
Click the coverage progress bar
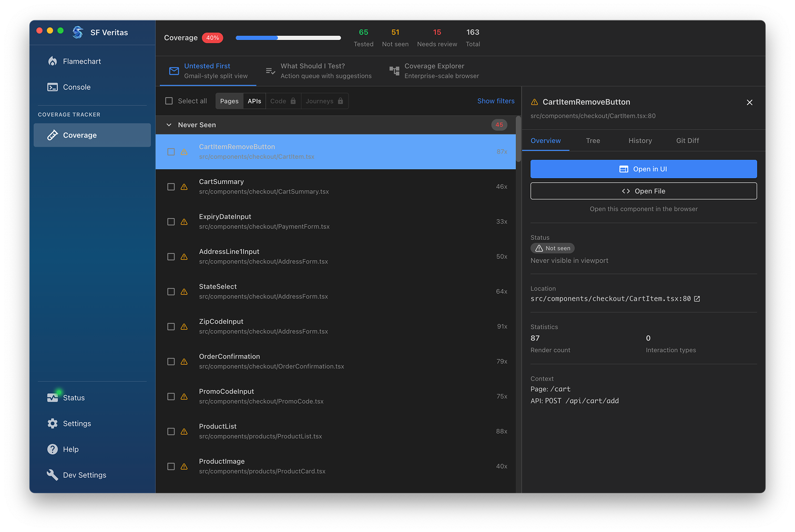288,38
